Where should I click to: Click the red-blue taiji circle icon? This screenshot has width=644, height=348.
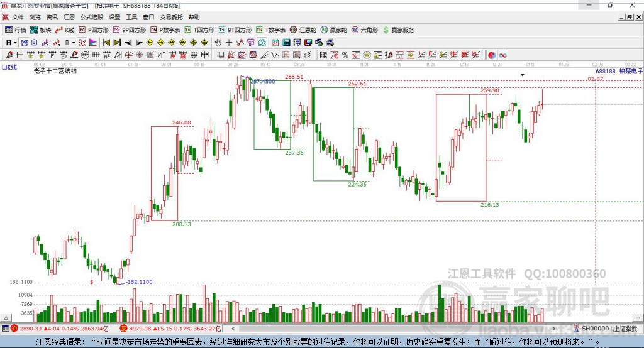tap(492, 55)
